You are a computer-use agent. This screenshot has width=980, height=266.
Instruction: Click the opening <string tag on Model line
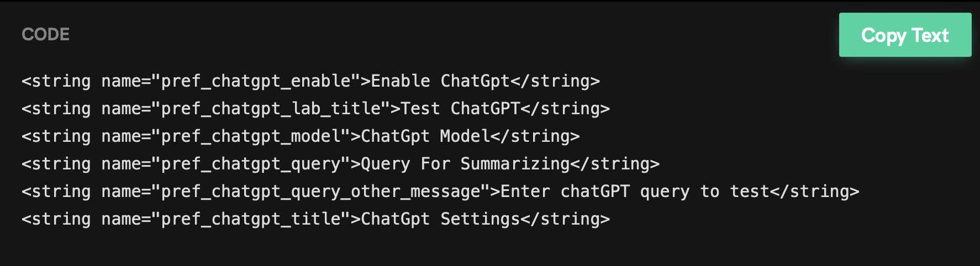(x=56, y=136)
